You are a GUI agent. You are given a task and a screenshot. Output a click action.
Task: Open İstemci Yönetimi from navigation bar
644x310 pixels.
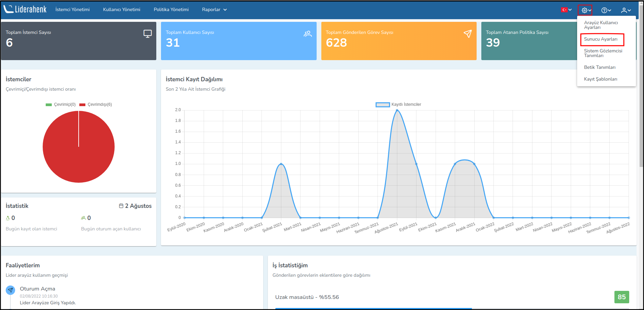coord(72,9)
